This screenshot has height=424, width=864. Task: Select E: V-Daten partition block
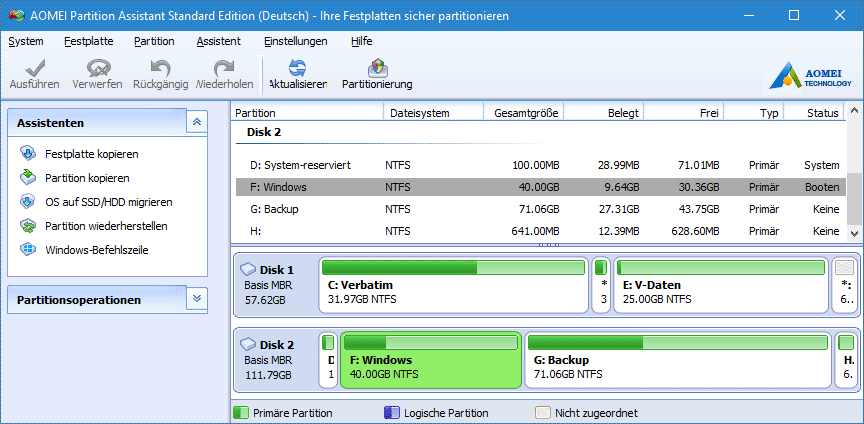(721, 285)
